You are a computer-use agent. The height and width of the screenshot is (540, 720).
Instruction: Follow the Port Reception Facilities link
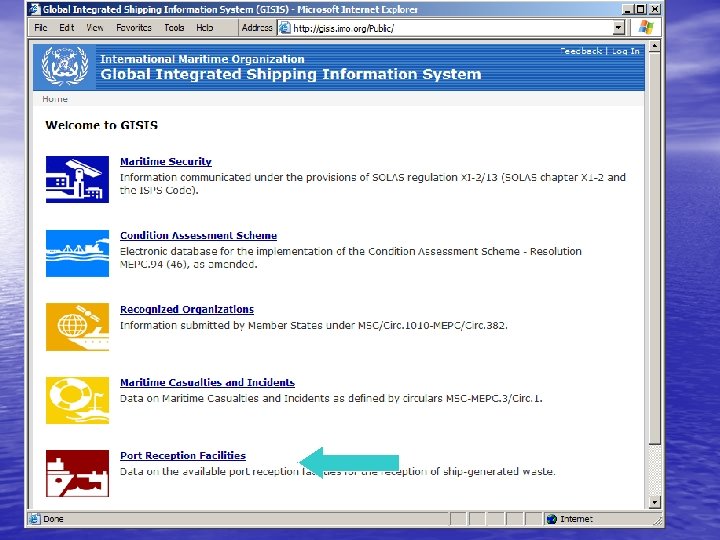click(183, 456)
